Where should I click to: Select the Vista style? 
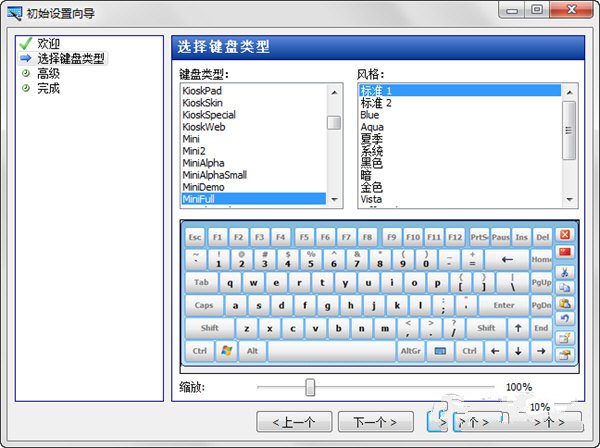(x=460, y=199)
